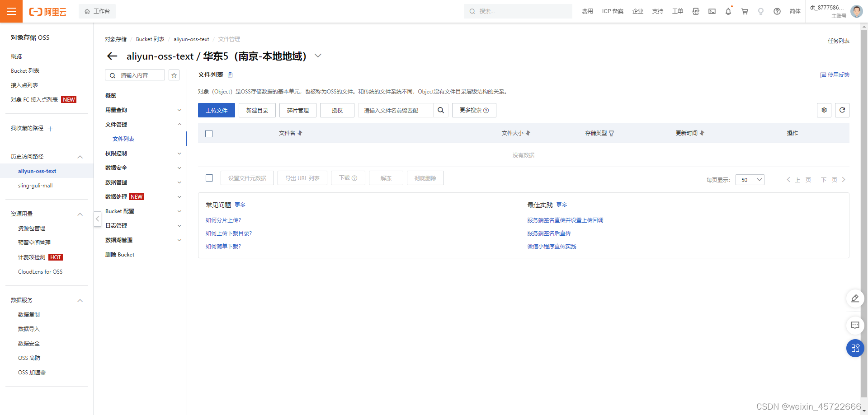Collapse 资源用量 section
The width and height of the screenshot is (868, 415).
pos(80,214)
